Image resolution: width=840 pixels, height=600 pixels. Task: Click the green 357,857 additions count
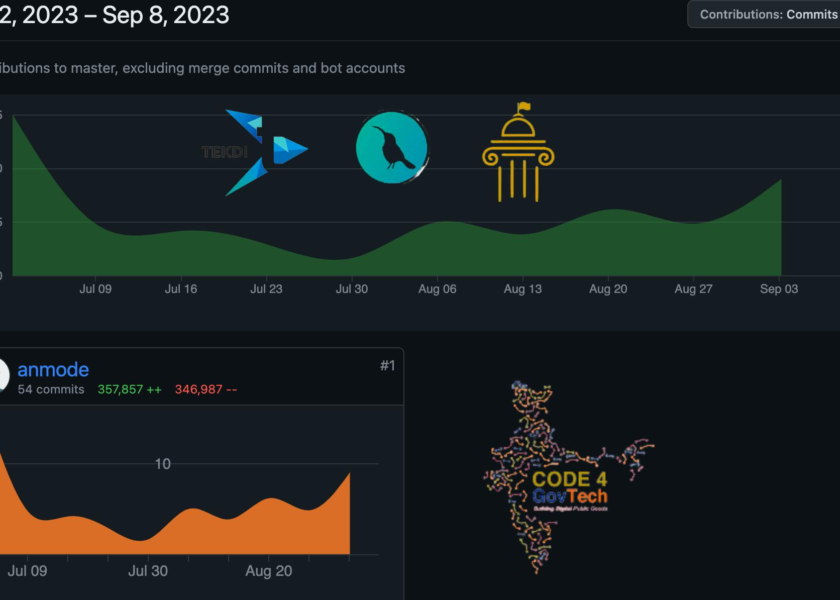(130, 389)
